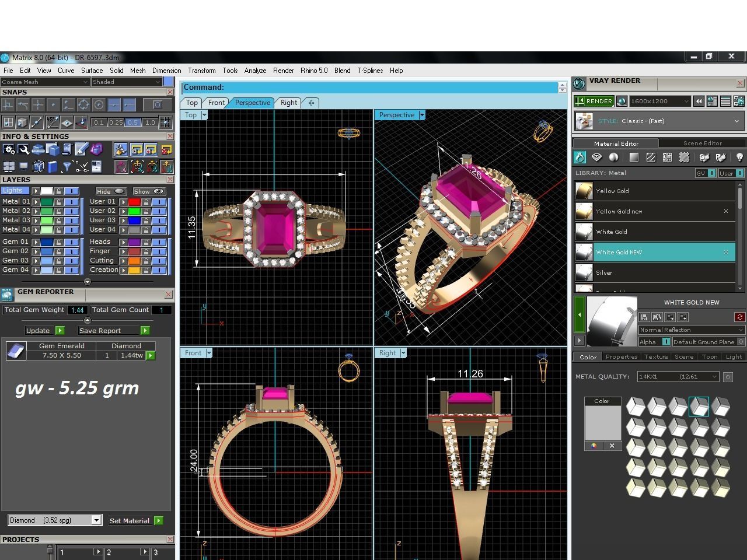Toggle the lock on Cutting layer

(x=146, y=261)
